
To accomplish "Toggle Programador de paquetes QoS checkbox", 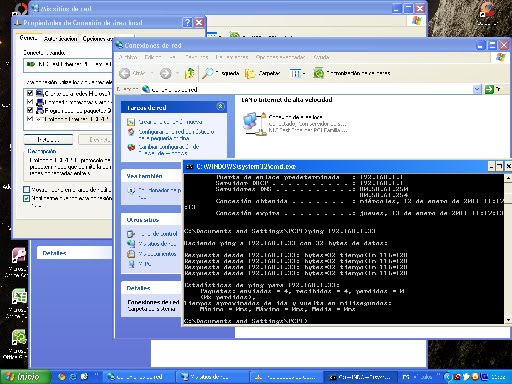I will tap(30, 110).
